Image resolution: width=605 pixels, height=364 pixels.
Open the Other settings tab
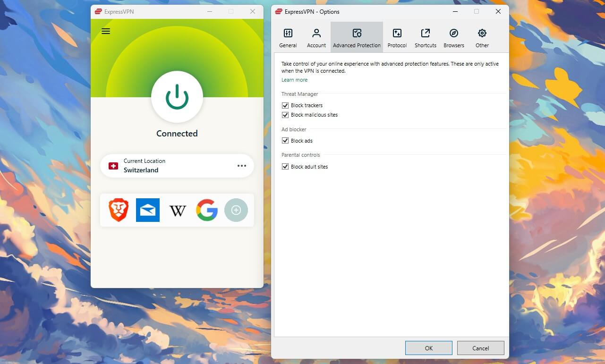pos(482,38)
